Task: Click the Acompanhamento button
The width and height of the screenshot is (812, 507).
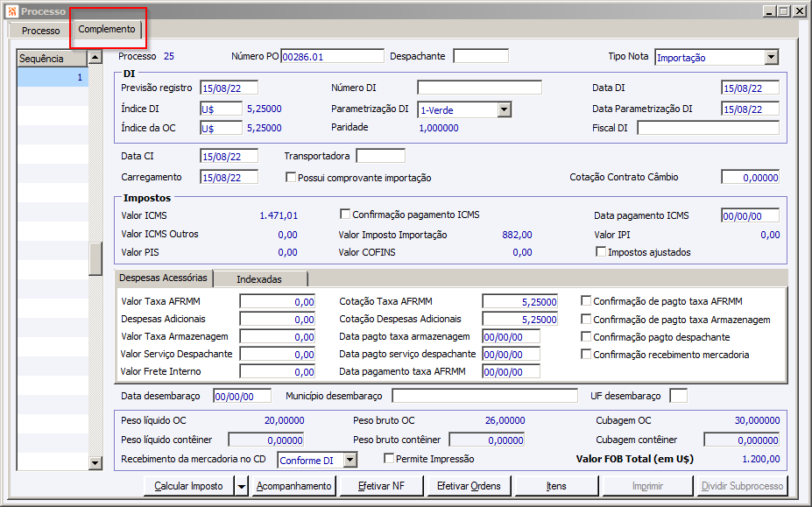Action: click(293, 486)
